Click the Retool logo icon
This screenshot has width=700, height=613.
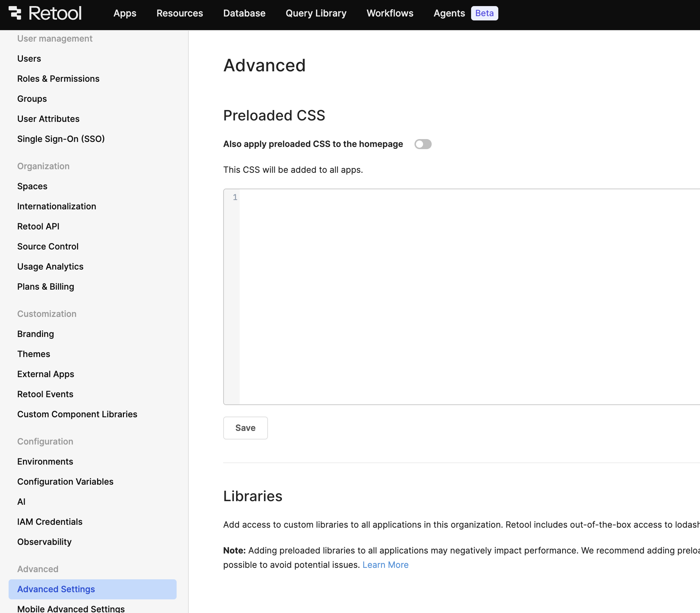15,13
